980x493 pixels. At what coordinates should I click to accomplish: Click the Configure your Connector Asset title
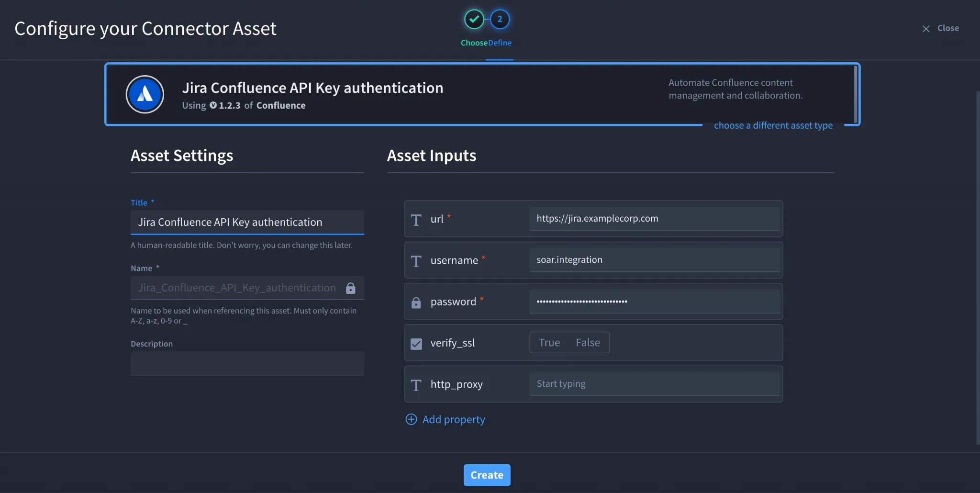point(145,29)
